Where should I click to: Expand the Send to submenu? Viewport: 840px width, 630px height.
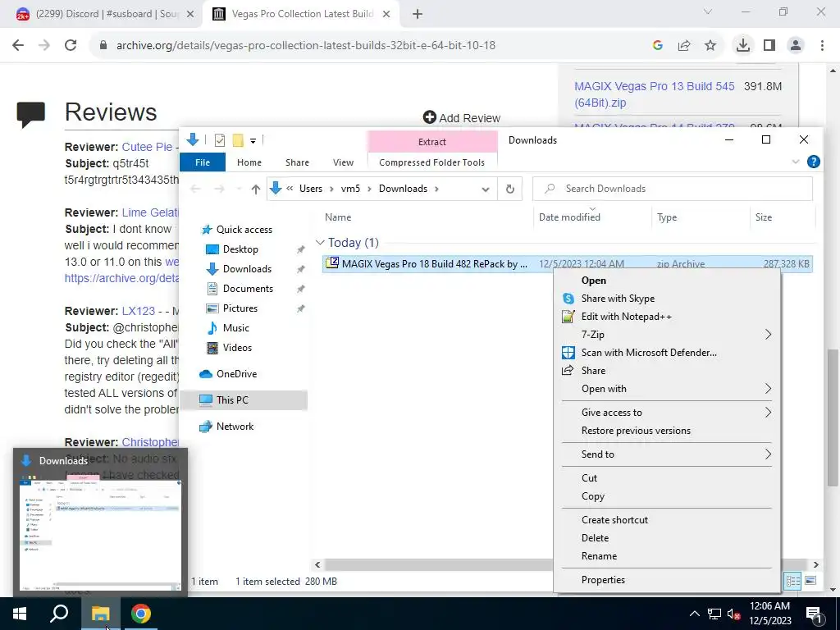pyautogui.click(x=666, y=454)
